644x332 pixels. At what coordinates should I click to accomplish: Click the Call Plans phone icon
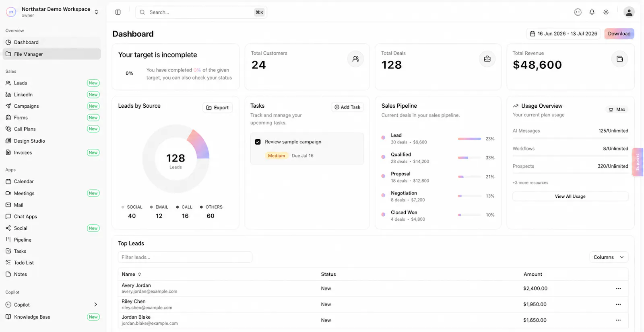(x=8, y=129)
